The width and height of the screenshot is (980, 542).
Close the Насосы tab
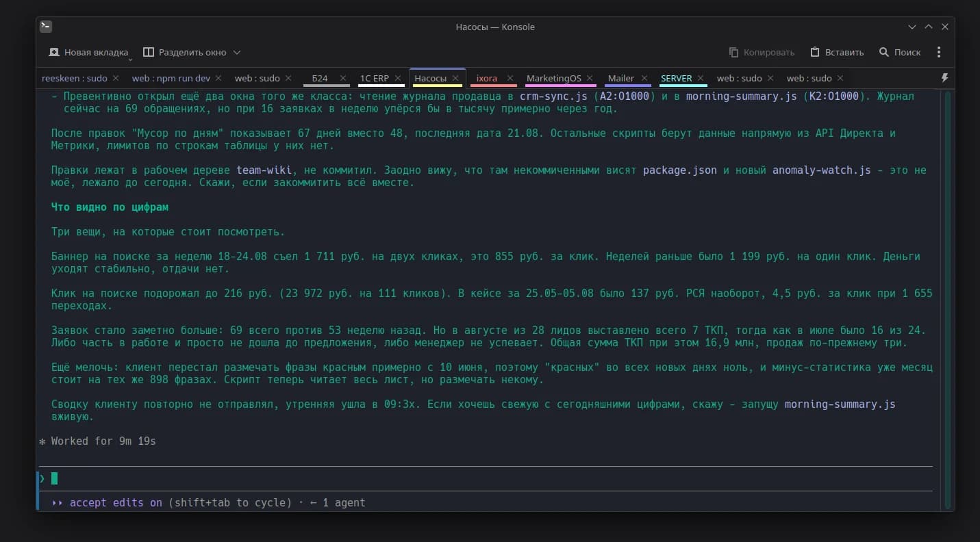pos(455,78)
